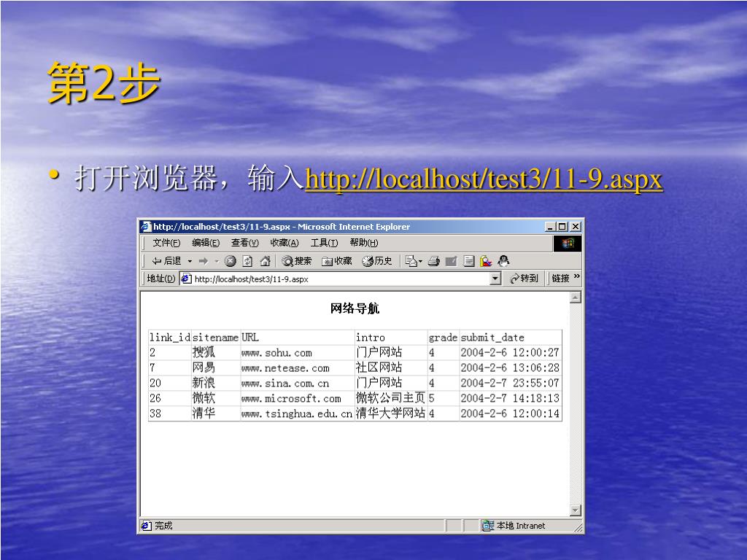
Task: Follow the slide hyperlink http://localhost/test3/11-9.aspx
Action: [x=484, y=179]
